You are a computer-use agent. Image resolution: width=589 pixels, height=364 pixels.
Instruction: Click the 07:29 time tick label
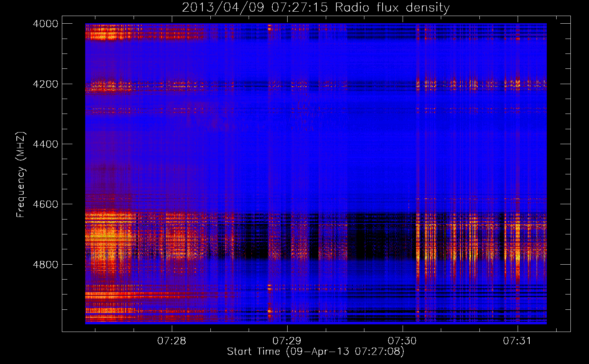tap(287, 341)
